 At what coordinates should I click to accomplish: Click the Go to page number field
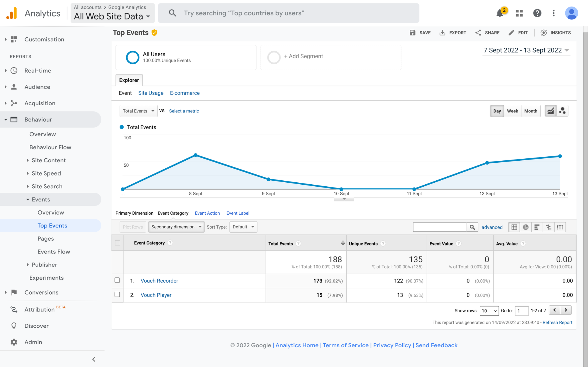coord(521,310)
